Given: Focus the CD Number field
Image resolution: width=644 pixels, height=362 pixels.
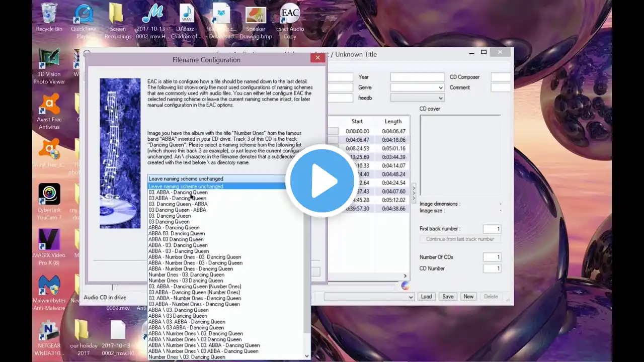Looking at the screenshot, I should pos(492,268).
